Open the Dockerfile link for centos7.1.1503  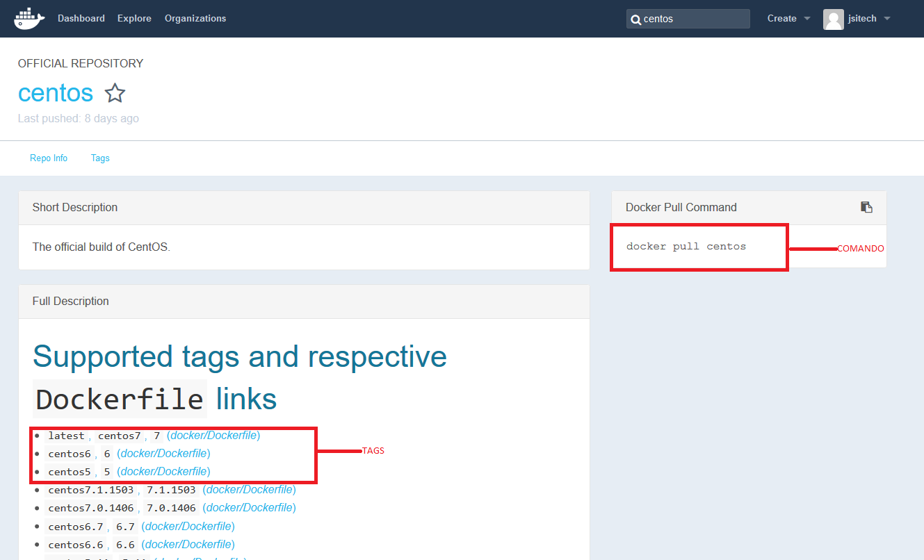(x=250, y=490)
